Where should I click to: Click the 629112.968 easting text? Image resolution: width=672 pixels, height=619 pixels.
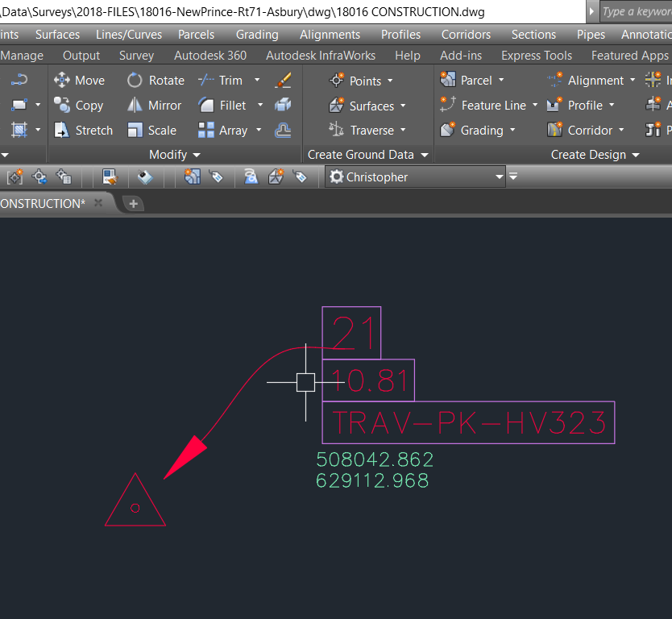pos(372,480)
